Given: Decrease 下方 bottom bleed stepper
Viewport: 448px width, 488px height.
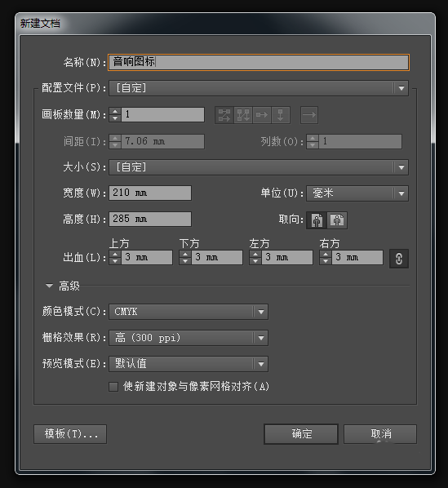Looking at the screenshot, I should pos(185,261).
